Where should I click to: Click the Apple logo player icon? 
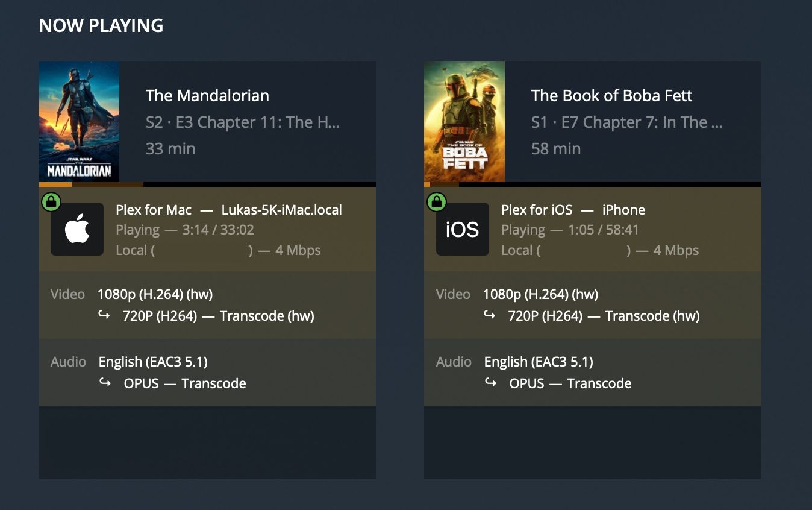pos(77,229)
